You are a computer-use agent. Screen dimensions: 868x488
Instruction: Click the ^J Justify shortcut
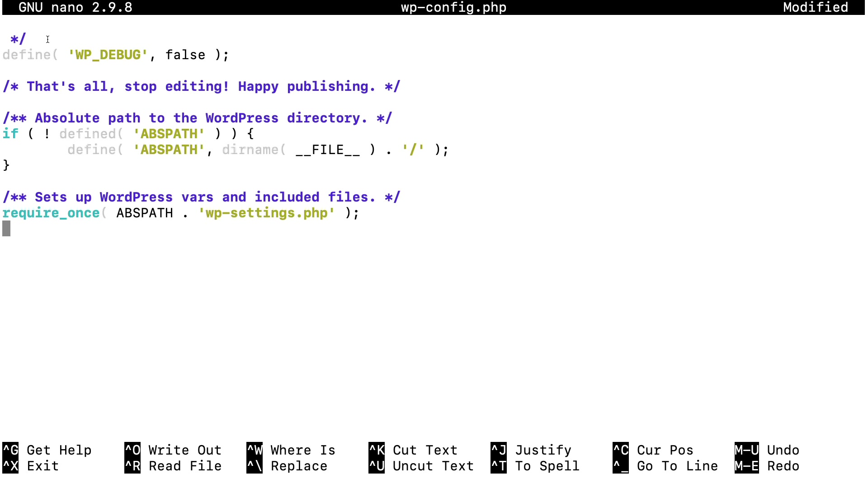click(531, 450)
